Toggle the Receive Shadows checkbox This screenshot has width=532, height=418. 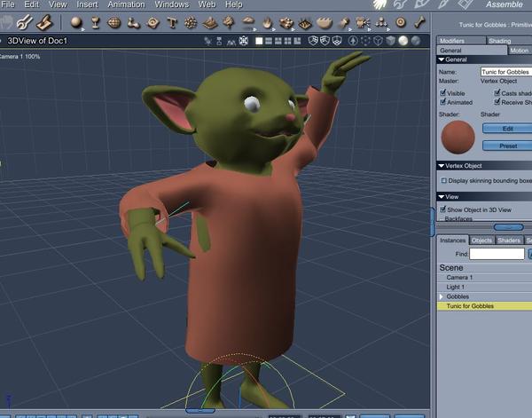(x=497, y=102)
